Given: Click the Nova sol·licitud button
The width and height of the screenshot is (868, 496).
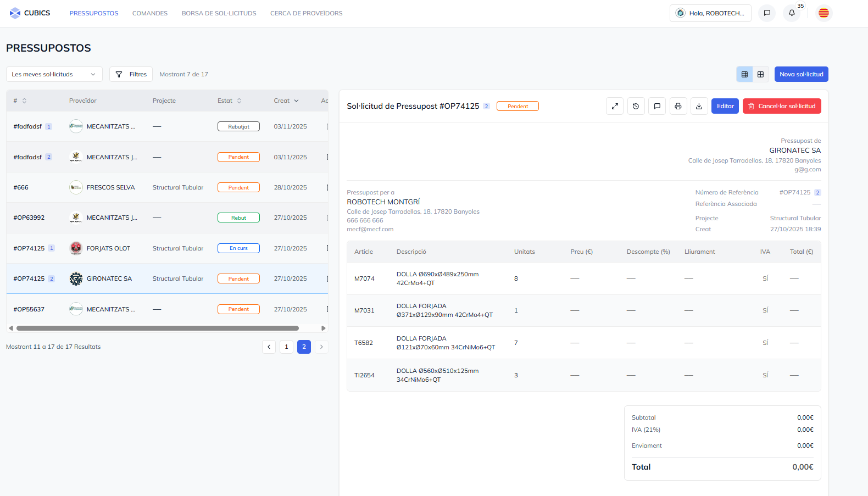Looking at the screenshot, I should point(801,74).
